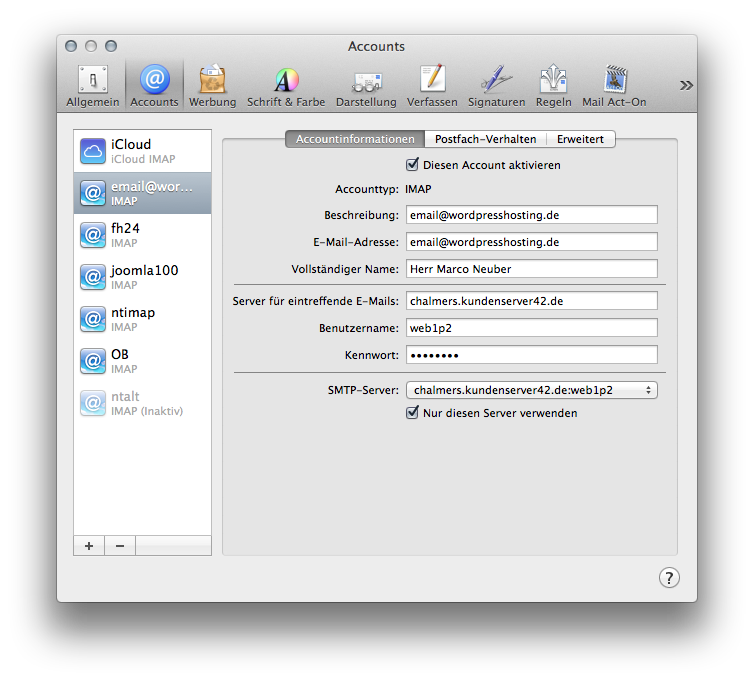This screenshot has width=754, height=681.
Task: Click the minus button to remove account
Action: (x=120, y=546)
